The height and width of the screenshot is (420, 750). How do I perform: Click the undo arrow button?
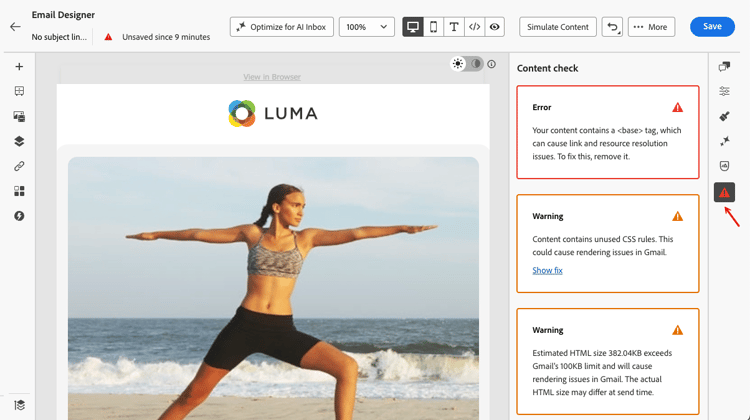click(x=612, y=27)
